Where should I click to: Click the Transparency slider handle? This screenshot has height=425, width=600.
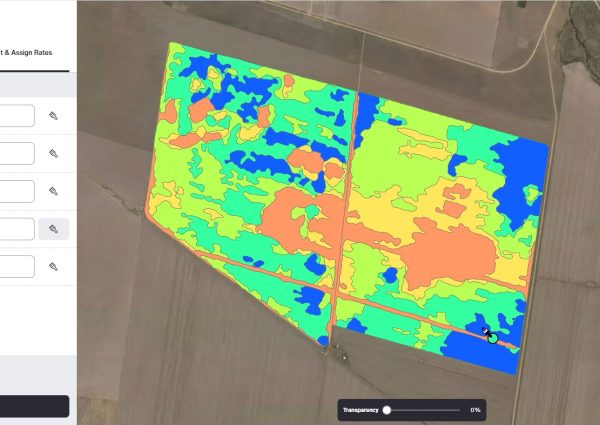coord(387,410)
